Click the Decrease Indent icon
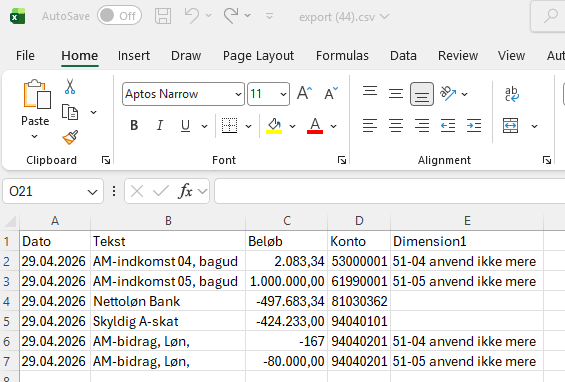The height and width of the screenshot is (382, 565). click(448, 125)
